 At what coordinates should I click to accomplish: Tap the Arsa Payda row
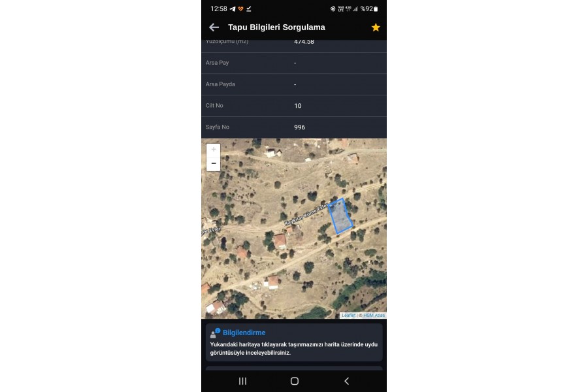point(294,84)
